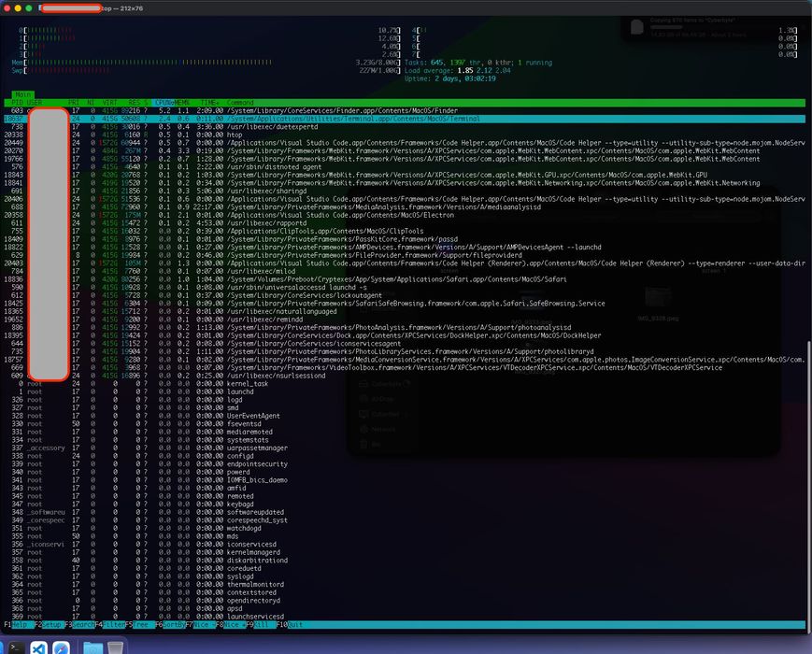
Task: Select the softwareupdated process row
Action: click(x=405, y=512)
